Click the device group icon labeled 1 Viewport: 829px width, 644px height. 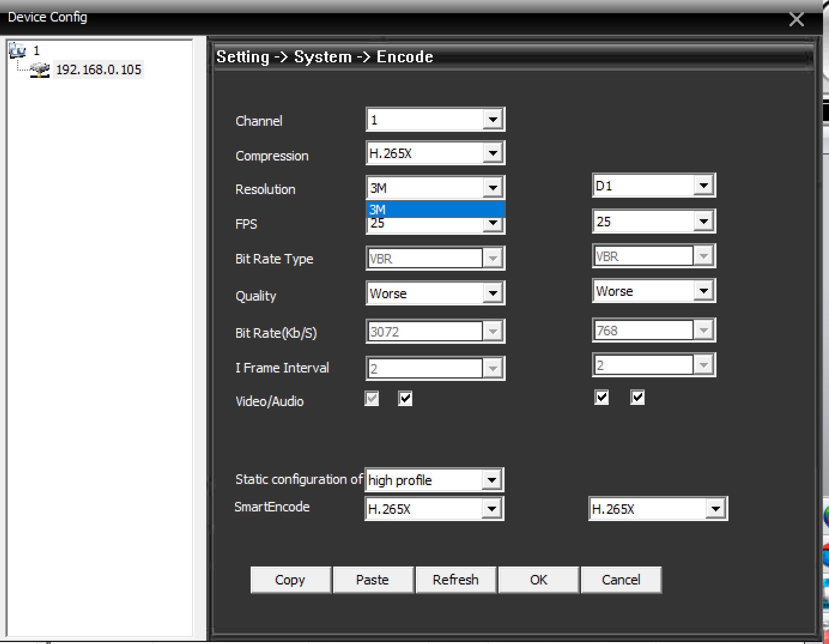pos(17,50)
